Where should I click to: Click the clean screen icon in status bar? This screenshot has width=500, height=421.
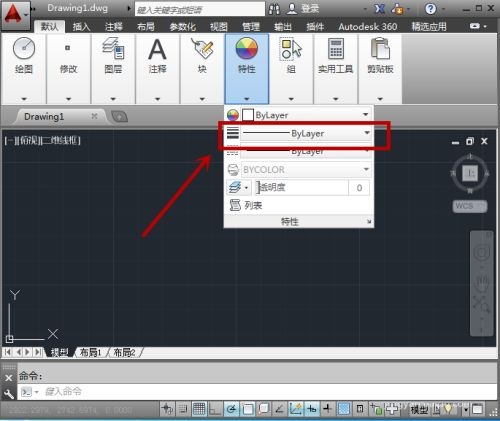click(x=478, y=409)
